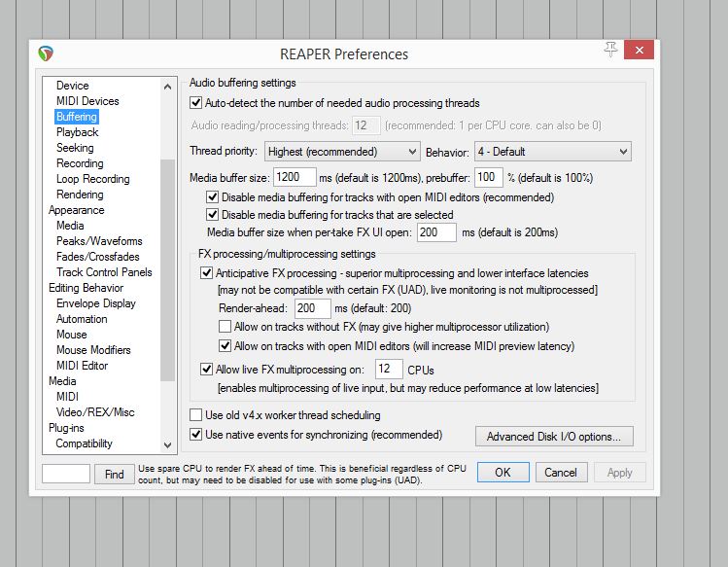Enable Use old v4.x worker thread scheduling
Viewport: 728px width, 567px height.
pyautogui.click(x=196, y=414)
